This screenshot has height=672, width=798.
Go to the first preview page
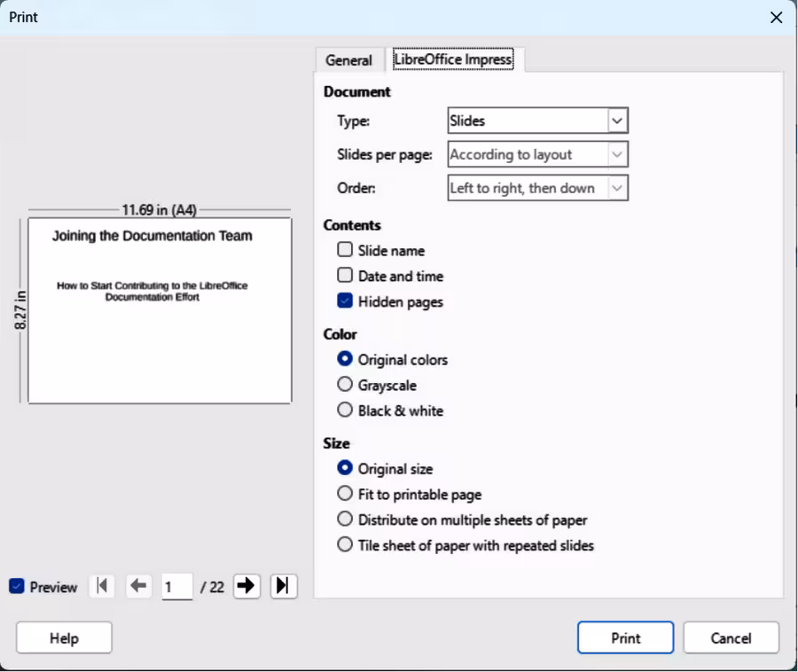[x=102, y=586]
